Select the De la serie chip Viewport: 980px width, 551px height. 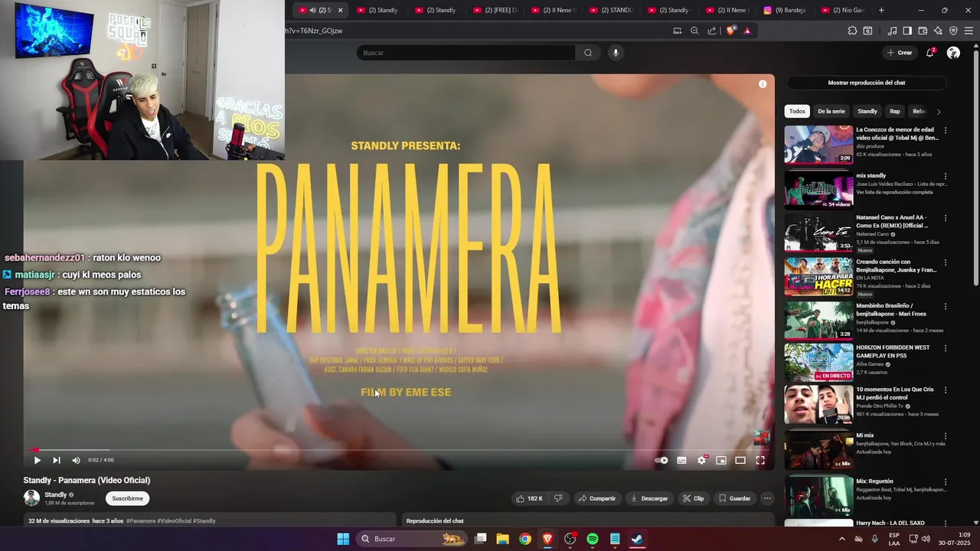831,111
